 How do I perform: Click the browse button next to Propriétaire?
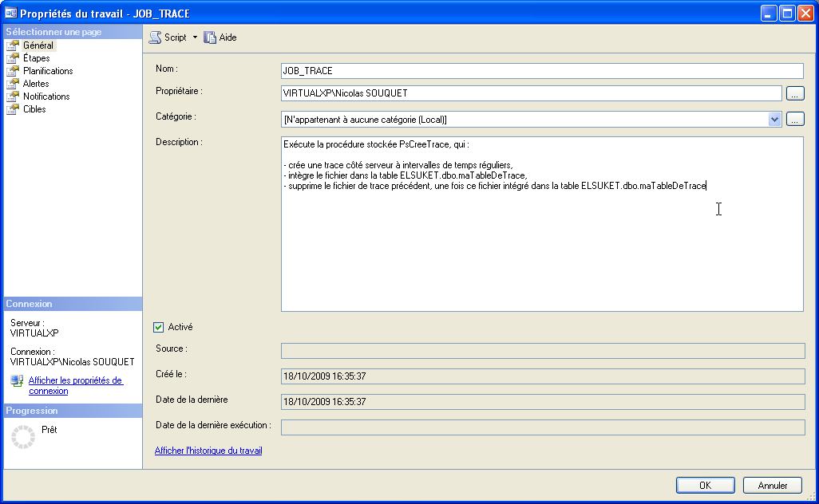[795, 93]
